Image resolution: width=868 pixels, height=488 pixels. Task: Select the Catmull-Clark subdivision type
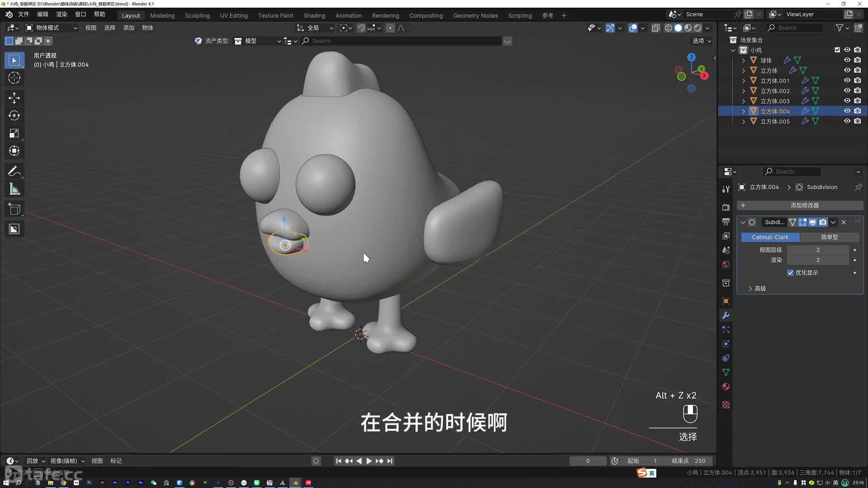[770, 237]
